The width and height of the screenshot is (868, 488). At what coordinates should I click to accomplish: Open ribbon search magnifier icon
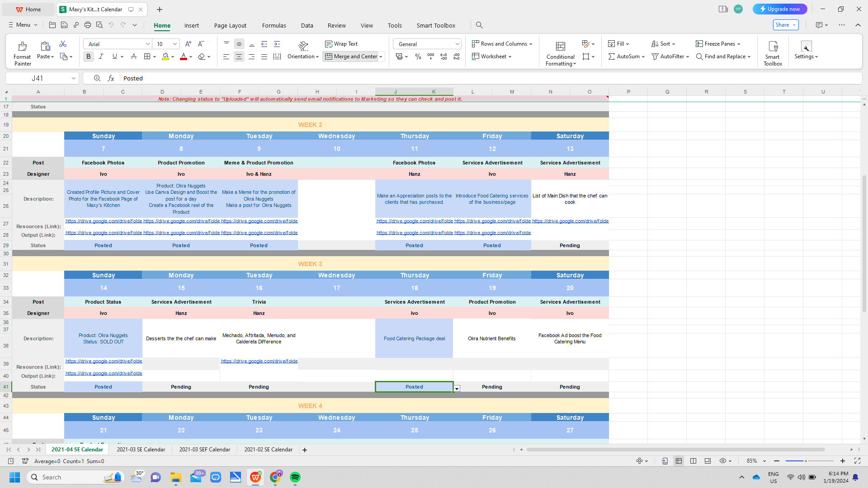pos(479,25)
